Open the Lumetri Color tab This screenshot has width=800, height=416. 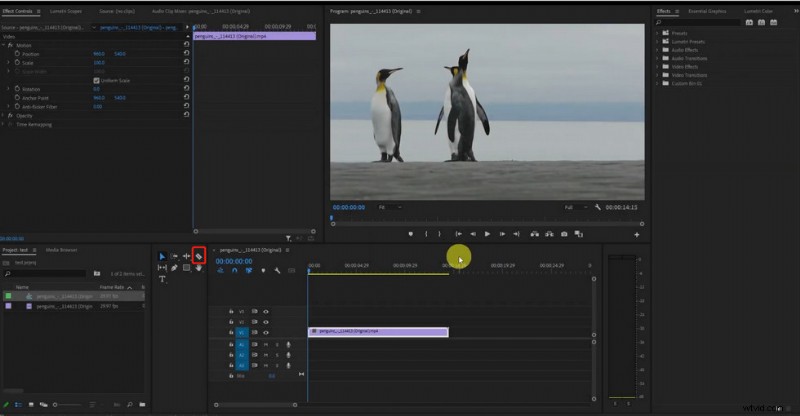click(758, 11)
